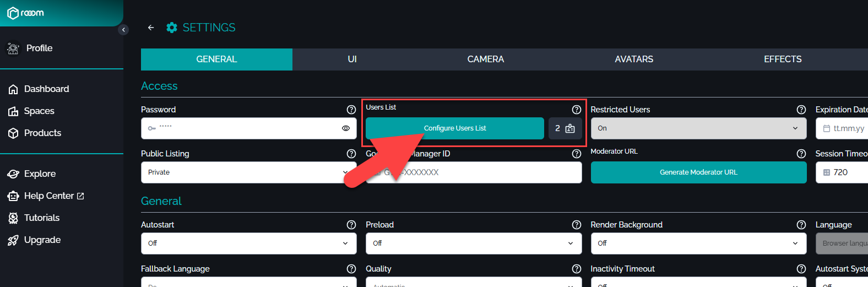Expand the Restricted Users dropdown
The image size is (868, 287).
click(x=698, y=128)
